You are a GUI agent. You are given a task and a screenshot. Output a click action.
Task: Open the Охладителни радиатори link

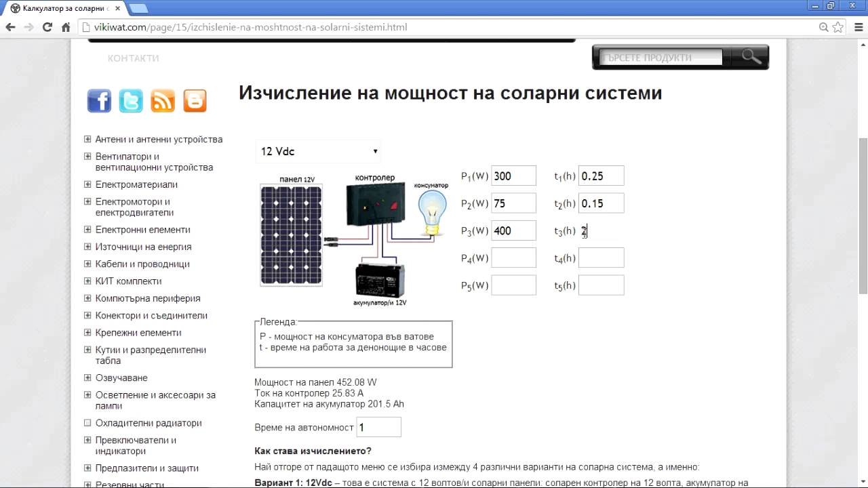pos(149,423)
